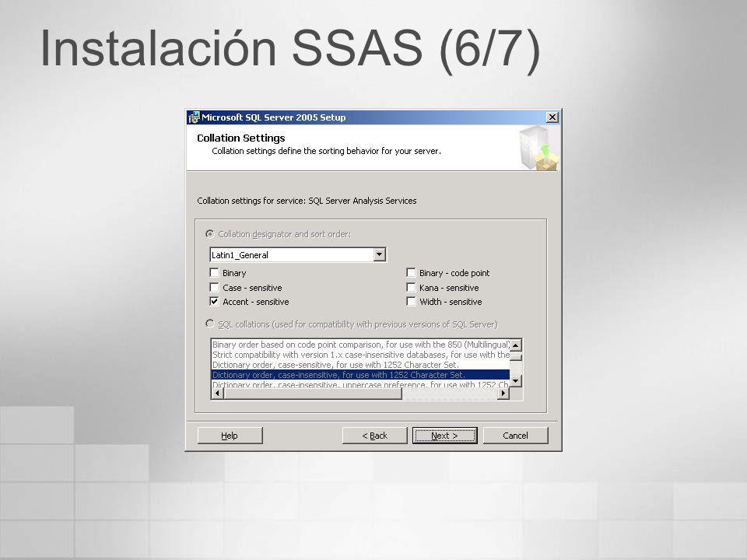Enable the Case - sensitive checkbox
The image size is (747, 560).
point(215,288)
